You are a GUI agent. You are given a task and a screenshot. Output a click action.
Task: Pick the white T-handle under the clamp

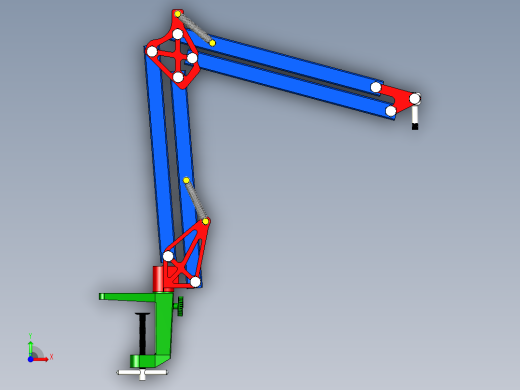pyautogui.click(x=142, y=374)
